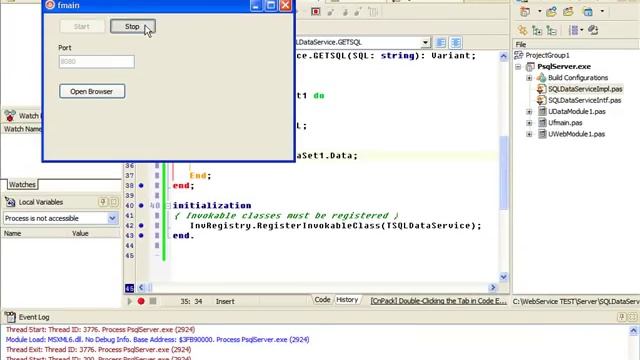Select ProjectGroup1 in the project tree
The image size is (640, 360).
click(547, 55)
